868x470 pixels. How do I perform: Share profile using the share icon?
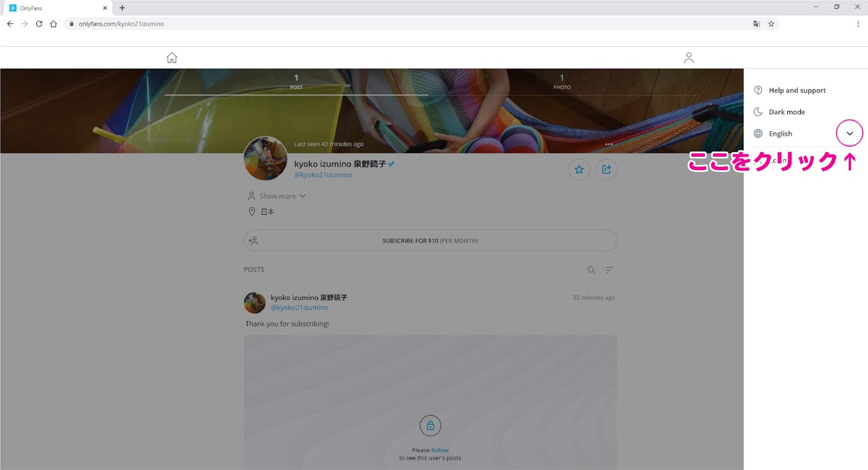pos(607,170)
